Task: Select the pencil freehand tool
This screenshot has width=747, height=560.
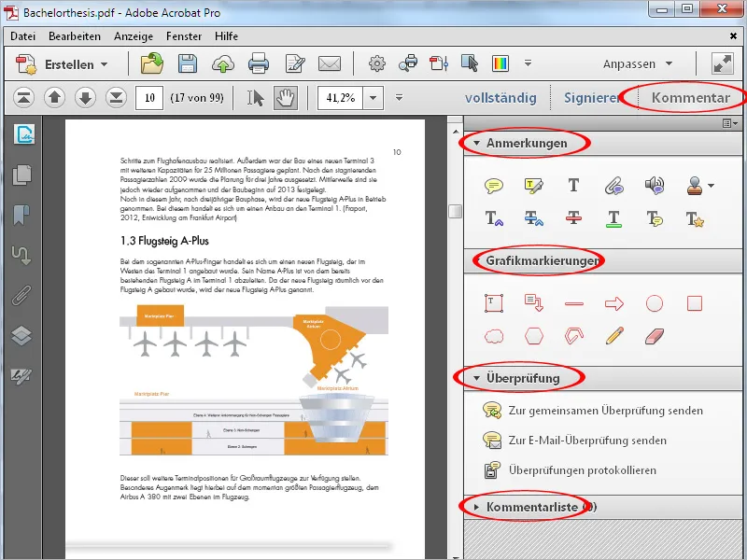Action: pyautogui.click(x=614, y=336)
